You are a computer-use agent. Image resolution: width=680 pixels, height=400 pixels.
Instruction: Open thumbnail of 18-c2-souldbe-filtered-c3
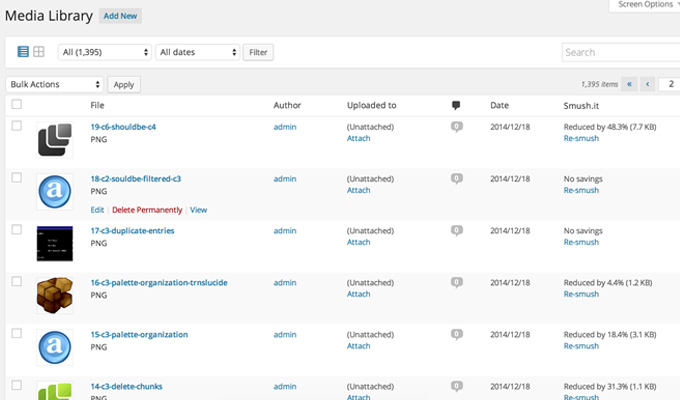55,192
